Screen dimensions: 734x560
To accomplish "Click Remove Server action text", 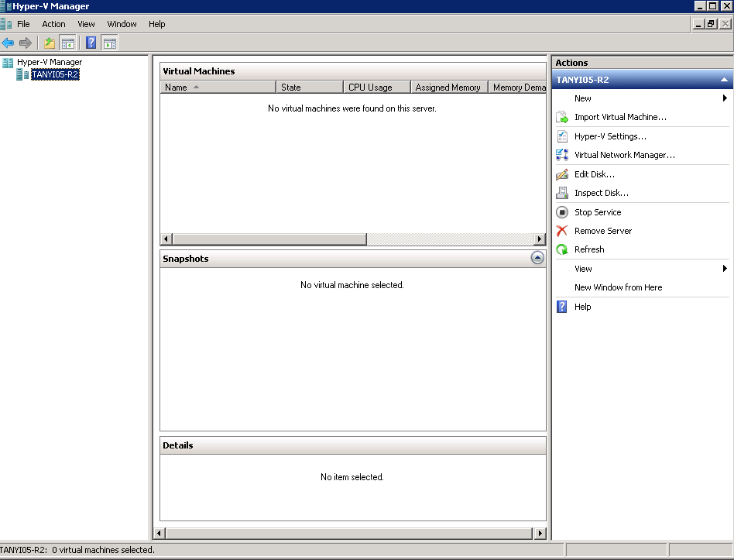I will pyautogui.click(x=603, y=231).
